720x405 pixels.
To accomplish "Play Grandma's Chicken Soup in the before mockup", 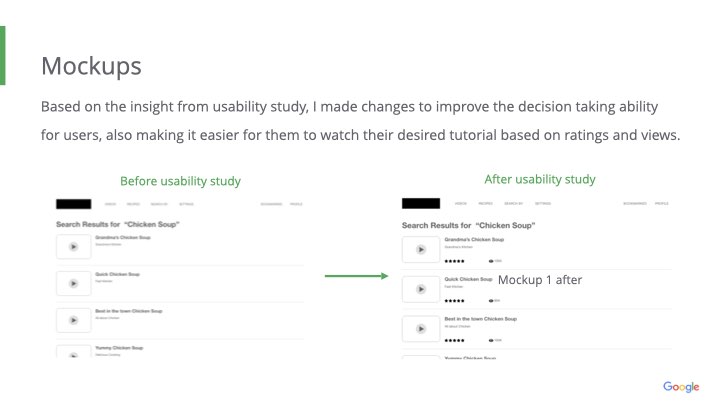I will (x=73, y=248).
